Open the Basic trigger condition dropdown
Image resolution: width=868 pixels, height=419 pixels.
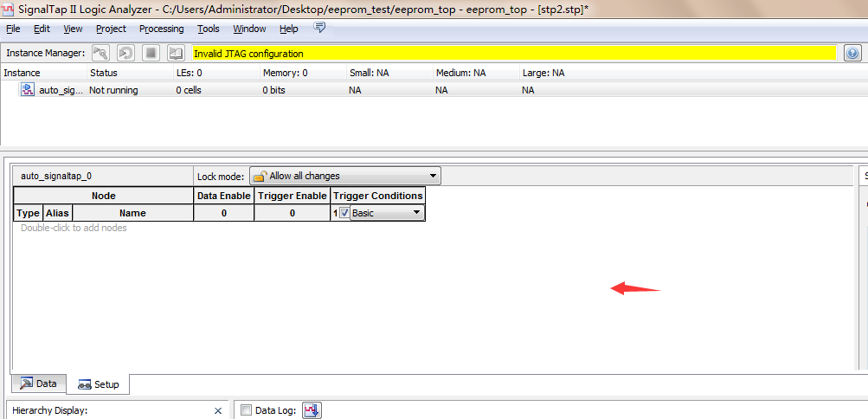click(388, 213)
